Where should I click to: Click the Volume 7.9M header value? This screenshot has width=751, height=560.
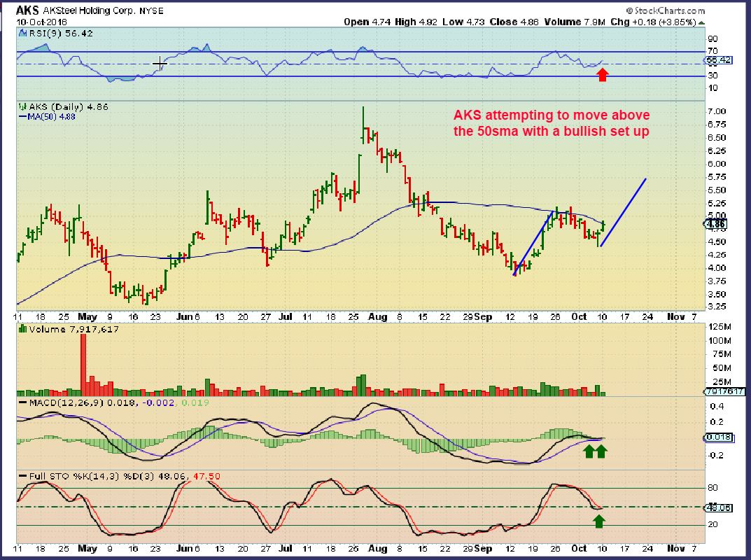(574, 22)
